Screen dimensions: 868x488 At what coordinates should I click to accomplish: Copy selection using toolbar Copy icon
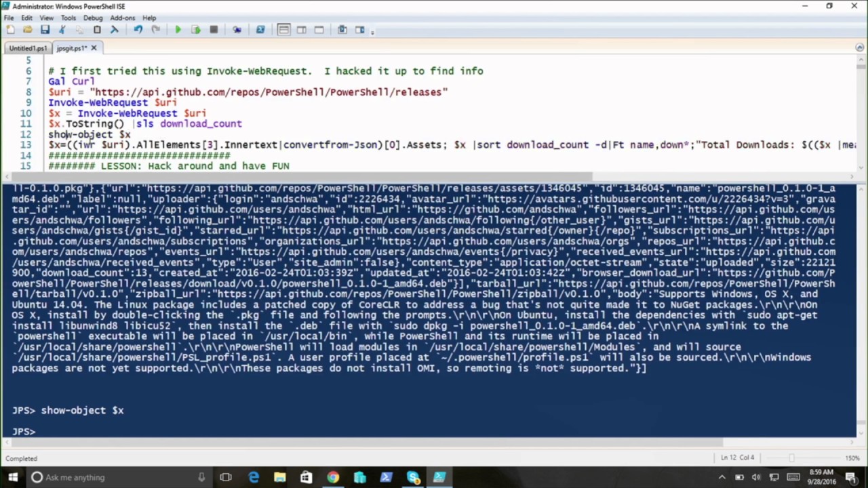click(x=79, y=30)
